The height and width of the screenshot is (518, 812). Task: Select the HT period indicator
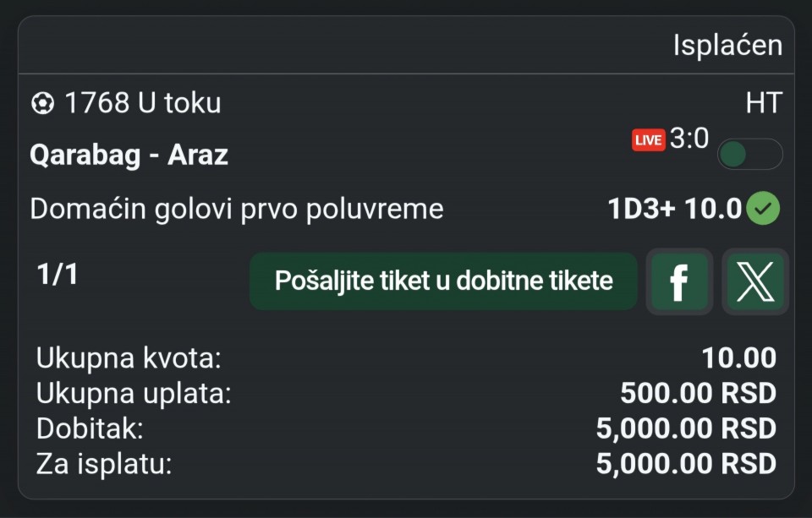tap(763, 104)
